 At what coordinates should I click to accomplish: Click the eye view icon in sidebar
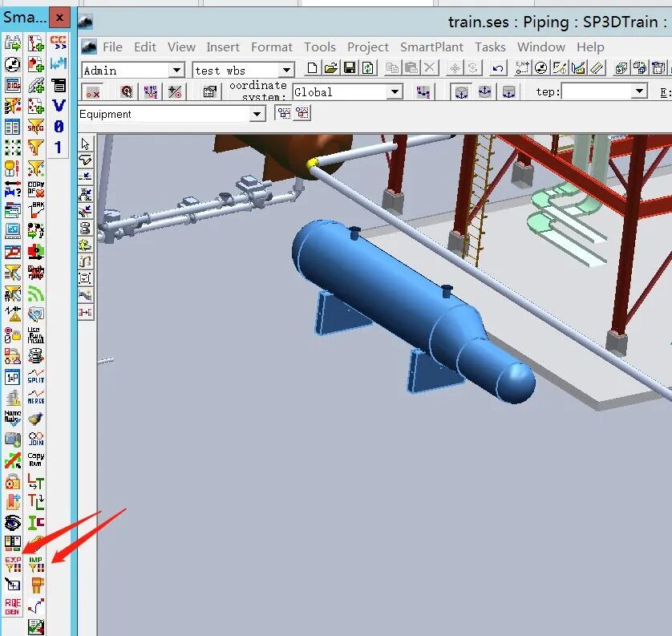13,522
